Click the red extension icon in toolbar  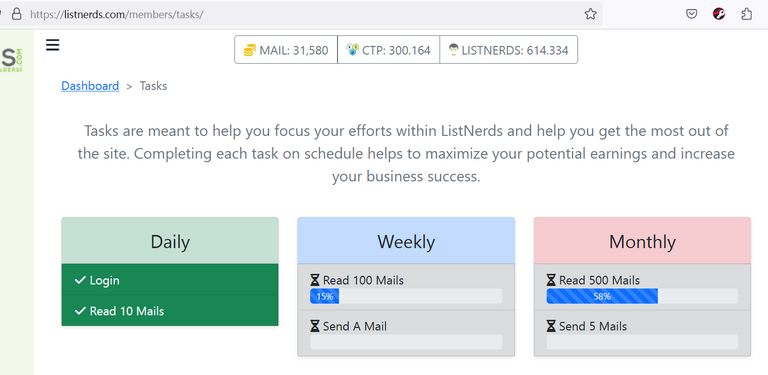click(719, 14)
